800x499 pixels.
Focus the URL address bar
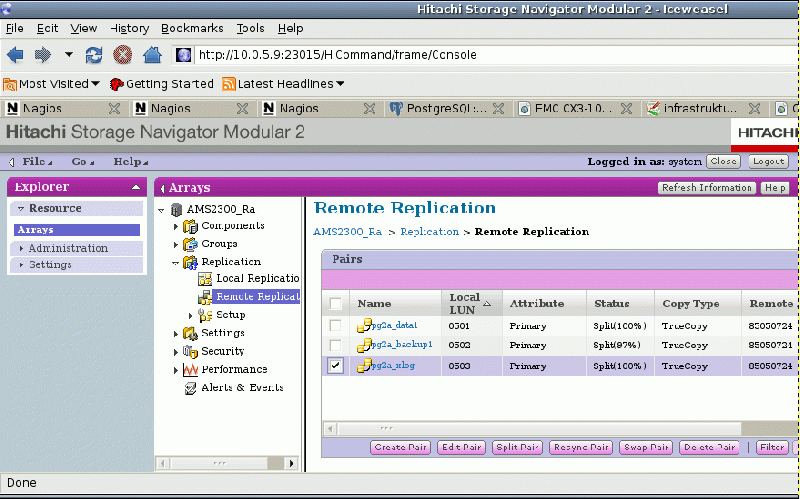(495, 55)
